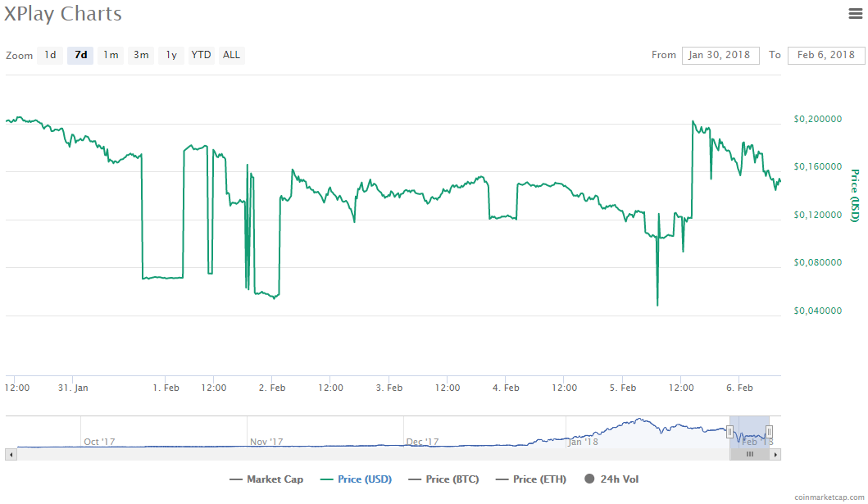This screenshot has height=504, width=868.
Task: Click Oct '17 in the navigator
Action: (x=99, y=442)
